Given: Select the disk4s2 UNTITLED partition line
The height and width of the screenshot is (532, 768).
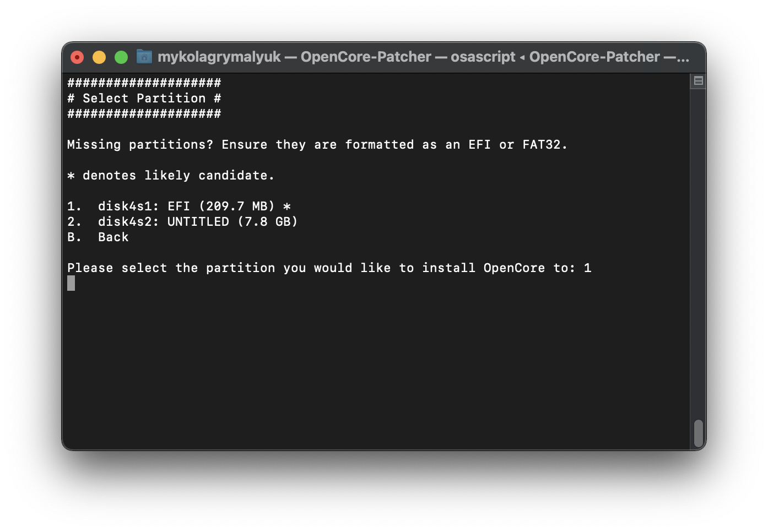Looking at the screenshot, I should click(x=182, y=222).
